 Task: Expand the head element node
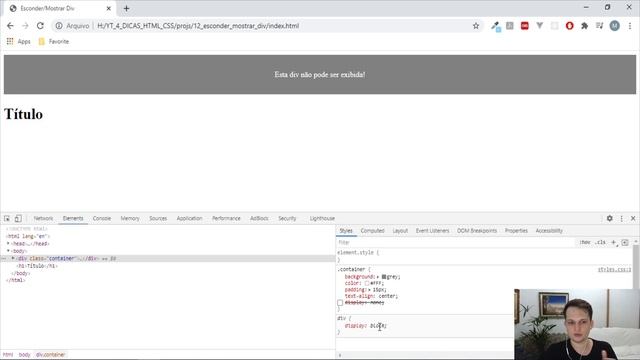[x=8, y=243]
